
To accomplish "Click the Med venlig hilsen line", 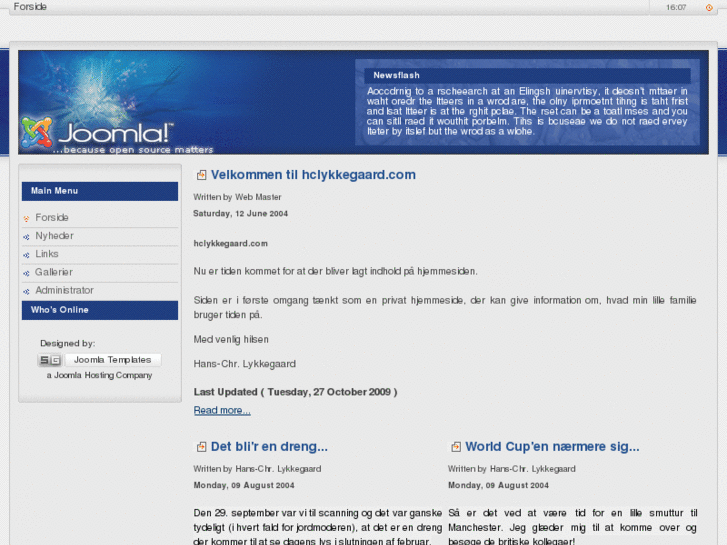I will click(231, 340).
